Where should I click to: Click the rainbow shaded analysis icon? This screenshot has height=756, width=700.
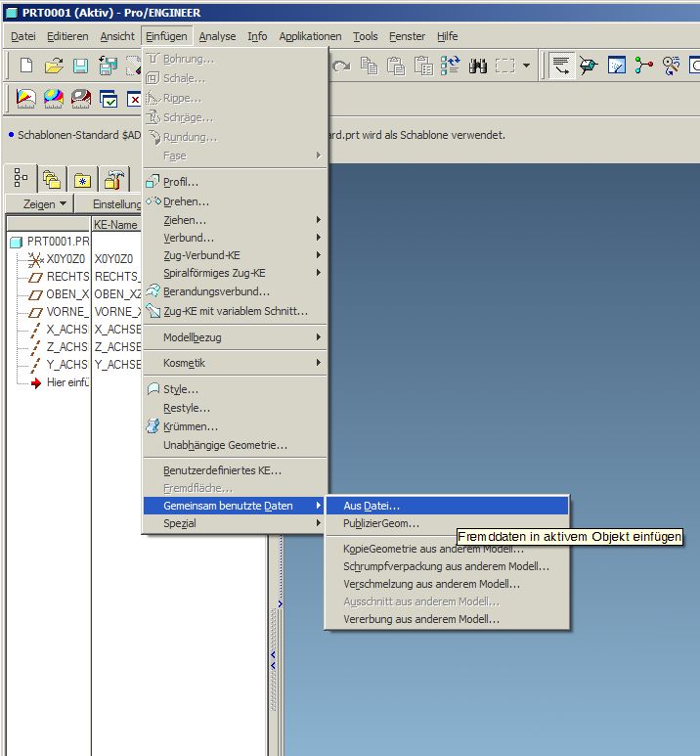[54, 99]
